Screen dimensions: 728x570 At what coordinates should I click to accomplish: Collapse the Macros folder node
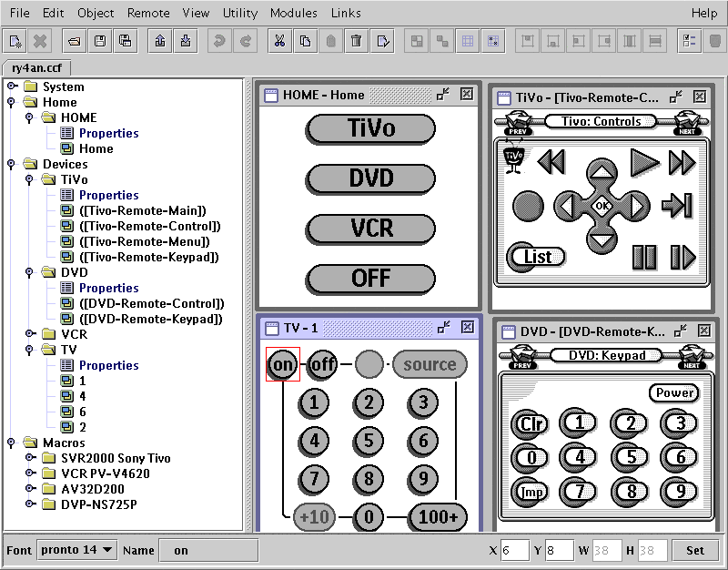click(x=12, y=443)
